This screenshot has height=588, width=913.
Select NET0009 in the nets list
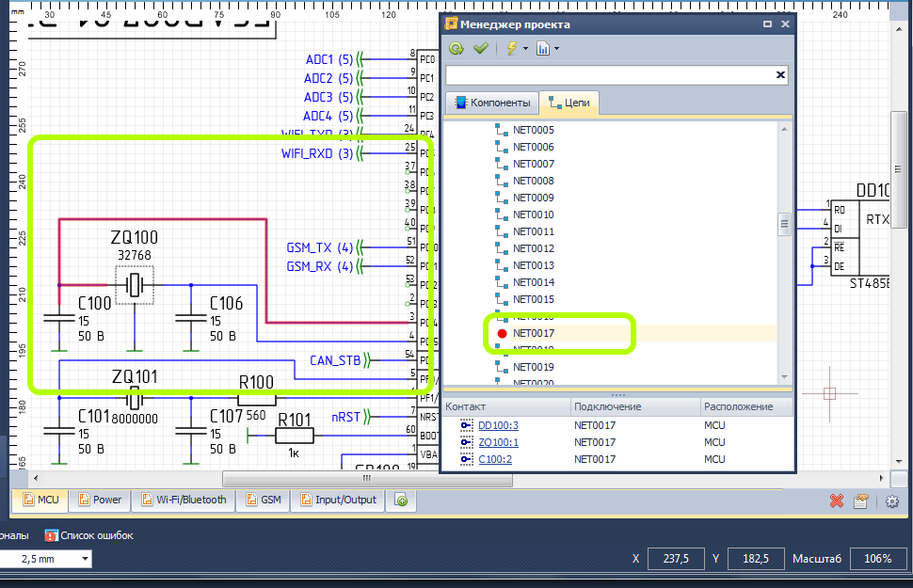pyautogui.click(x=534, y=198)
